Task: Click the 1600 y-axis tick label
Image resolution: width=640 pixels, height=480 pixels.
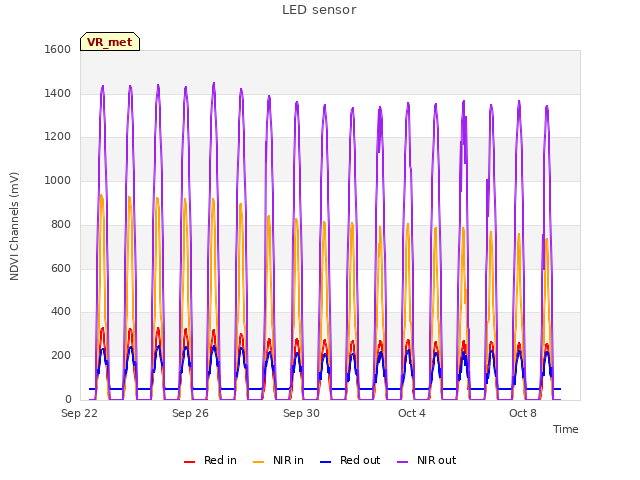Action: (58, 49)
